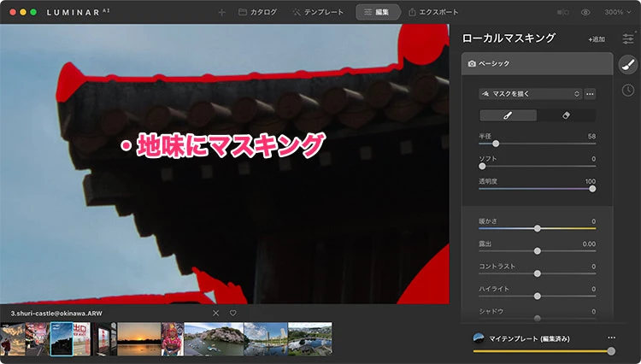
Task: Open the 300% zoom dropdown
Action: coord(614,13)
